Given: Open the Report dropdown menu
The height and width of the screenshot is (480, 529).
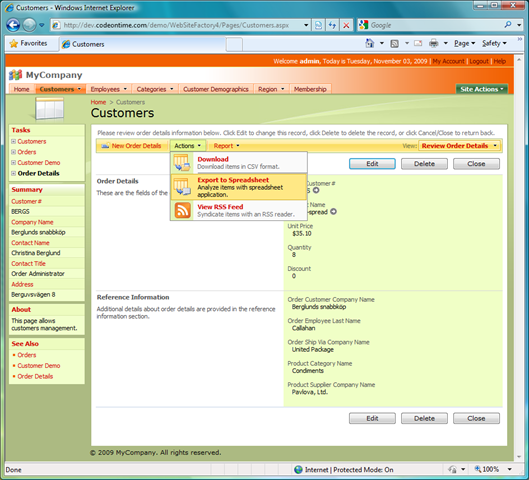Looking at the screenshot, I should [x=226, y=146].
